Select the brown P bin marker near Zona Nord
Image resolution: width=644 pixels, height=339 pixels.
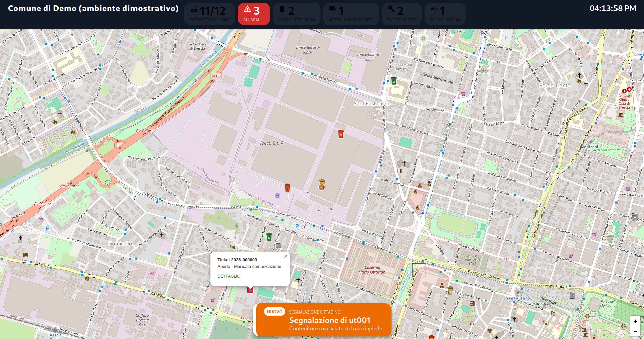coord(287,187)
